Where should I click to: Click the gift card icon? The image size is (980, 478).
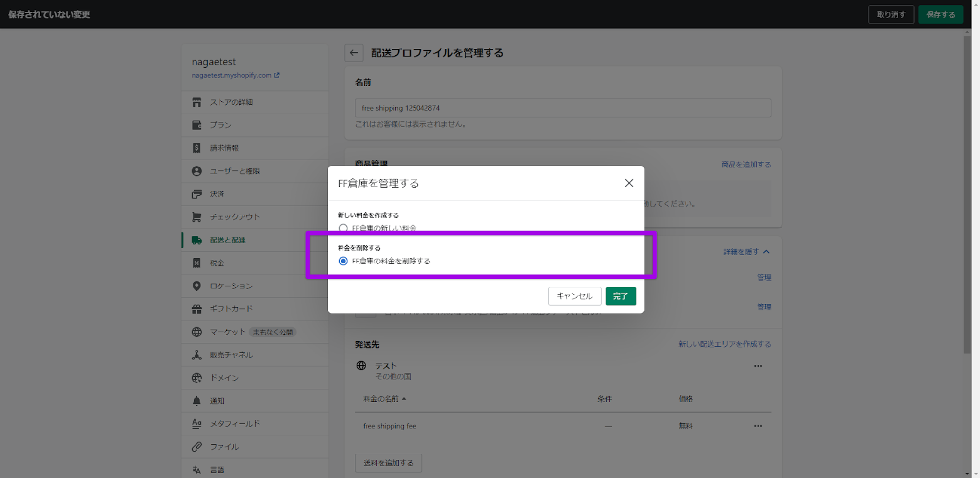[x=196, y=309]
